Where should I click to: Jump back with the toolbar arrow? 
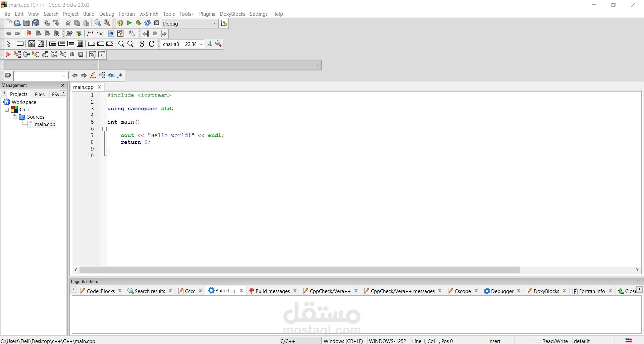[8, 34]
